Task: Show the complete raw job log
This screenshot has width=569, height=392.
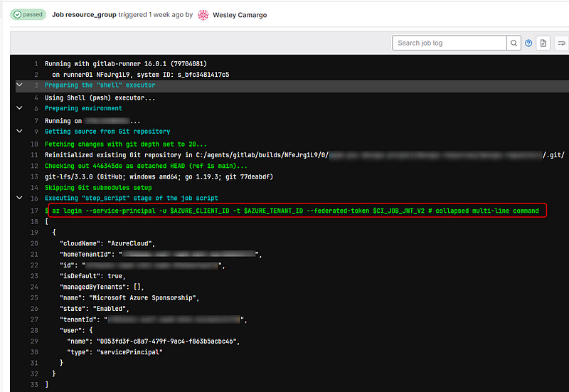Action: 543,43
